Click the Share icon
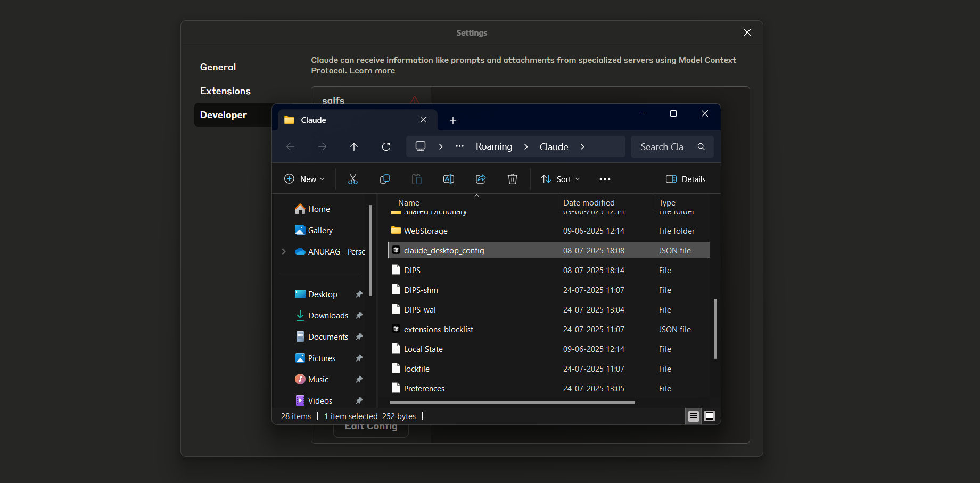The height and width of the screenshot is (483, 980). click(481, 179)
